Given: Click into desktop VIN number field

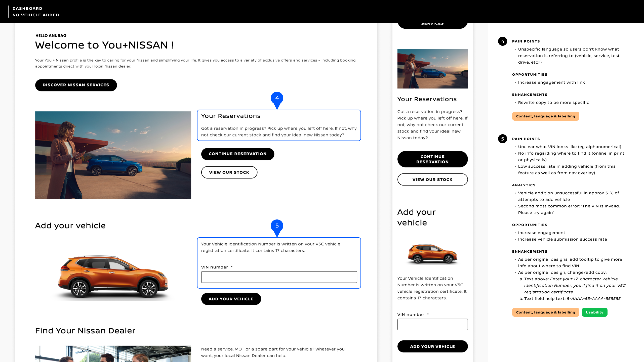Looking at the screenshot, I should tap(279, 277).
